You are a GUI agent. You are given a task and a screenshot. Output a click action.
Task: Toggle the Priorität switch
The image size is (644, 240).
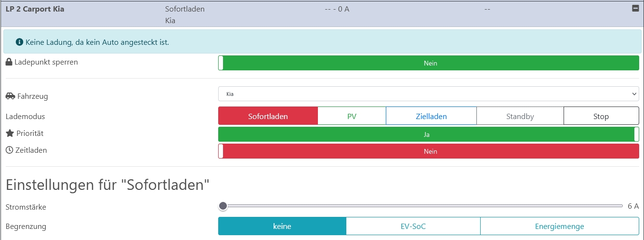click(428, 134)
